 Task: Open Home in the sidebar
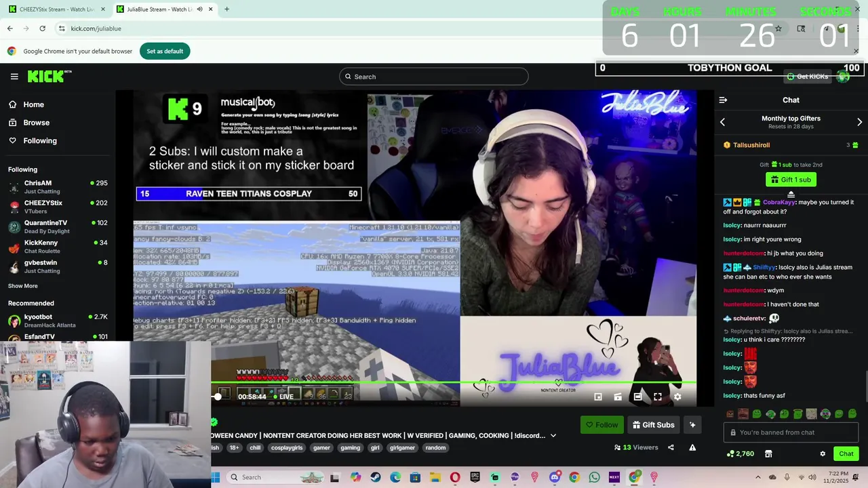[33, 104]
